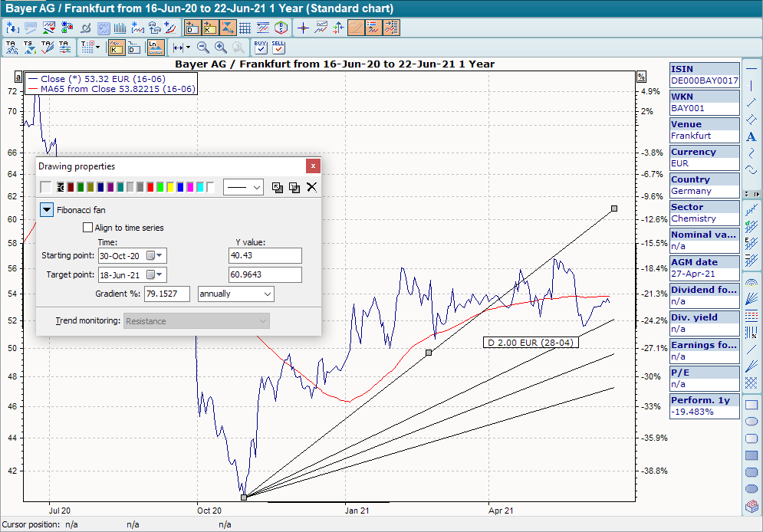Open the 'annually' gradient period dropdown

pos(235,294)
